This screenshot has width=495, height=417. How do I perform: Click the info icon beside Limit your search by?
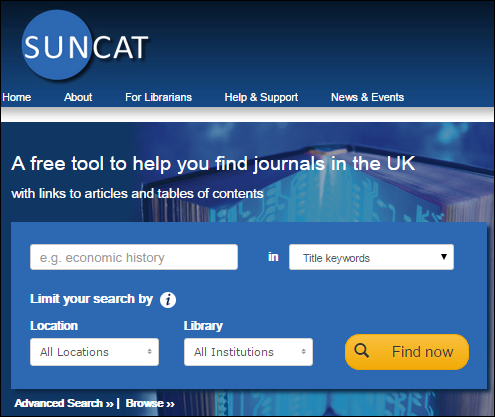[x=168, y=300]
